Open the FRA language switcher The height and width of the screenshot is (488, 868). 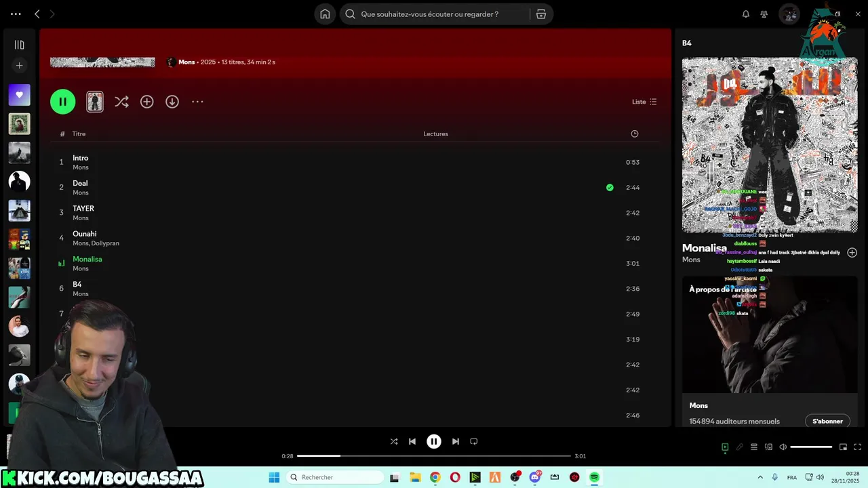pos(792,478)
